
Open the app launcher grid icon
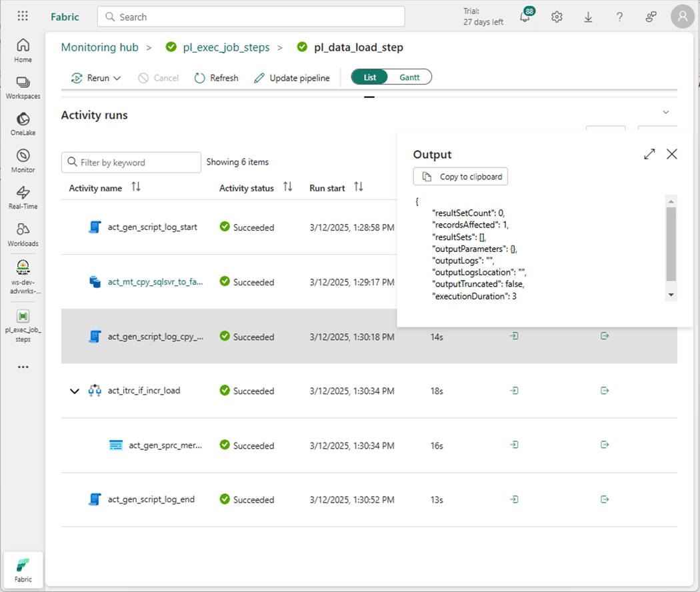pos(23,17)
